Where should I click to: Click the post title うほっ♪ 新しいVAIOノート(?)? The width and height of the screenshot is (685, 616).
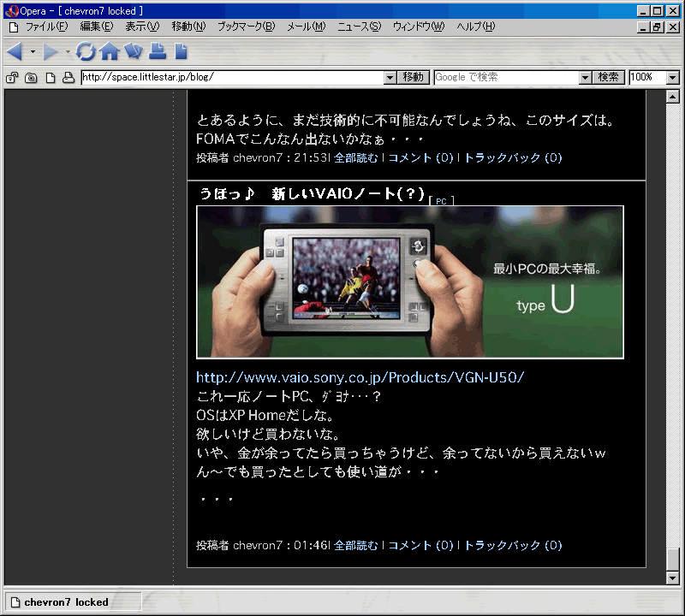coord(312,193)
